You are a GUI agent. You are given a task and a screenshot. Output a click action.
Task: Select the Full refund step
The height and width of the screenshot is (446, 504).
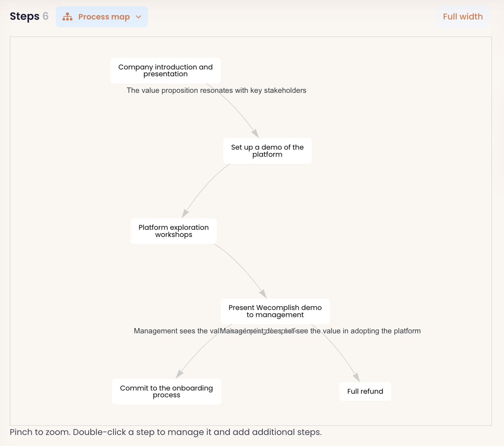tap(365, 391)
